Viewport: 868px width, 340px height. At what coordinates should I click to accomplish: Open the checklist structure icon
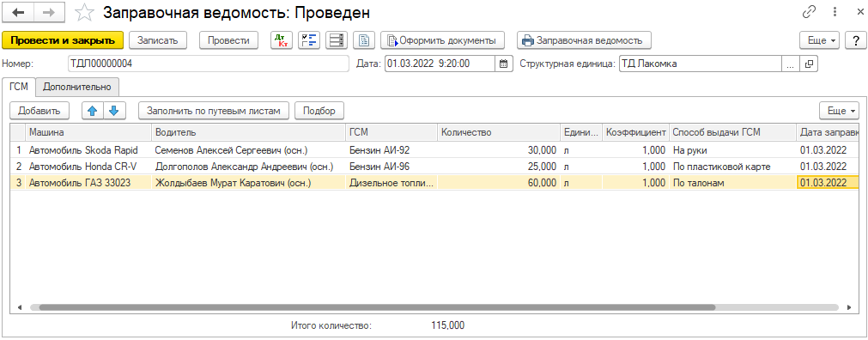click(309, 40)
